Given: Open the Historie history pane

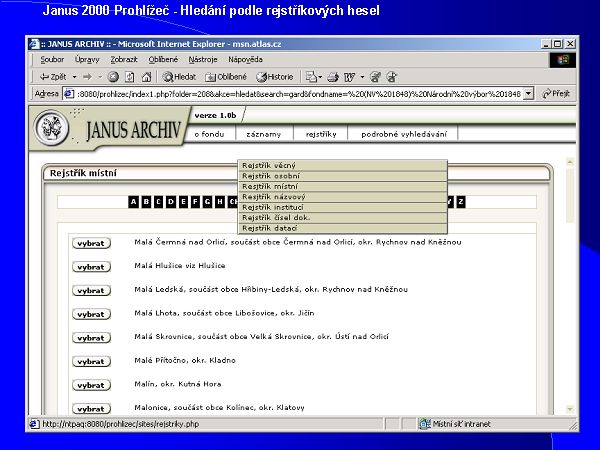Looking at the screenshot, I should 275,77.
